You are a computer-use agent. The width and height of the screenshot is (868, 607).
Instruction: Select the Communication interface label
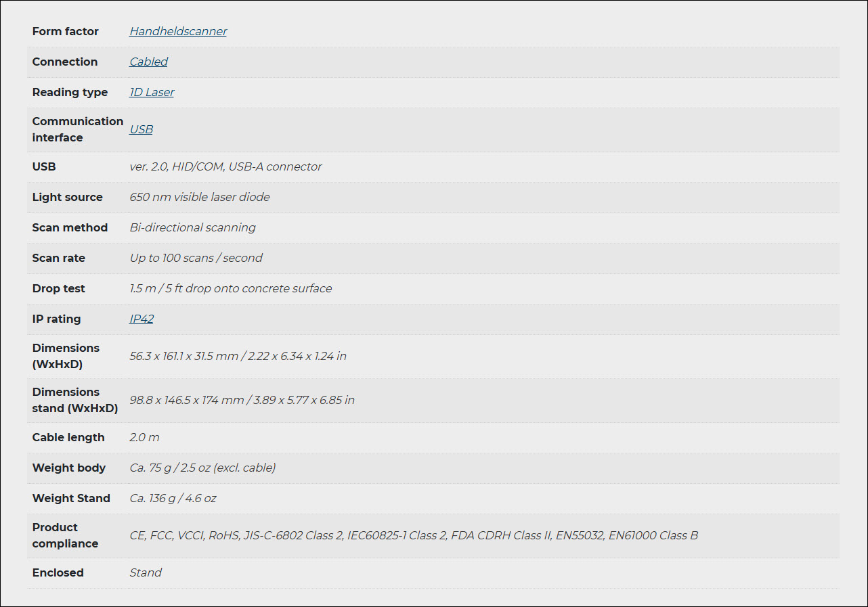pos(78,129)
